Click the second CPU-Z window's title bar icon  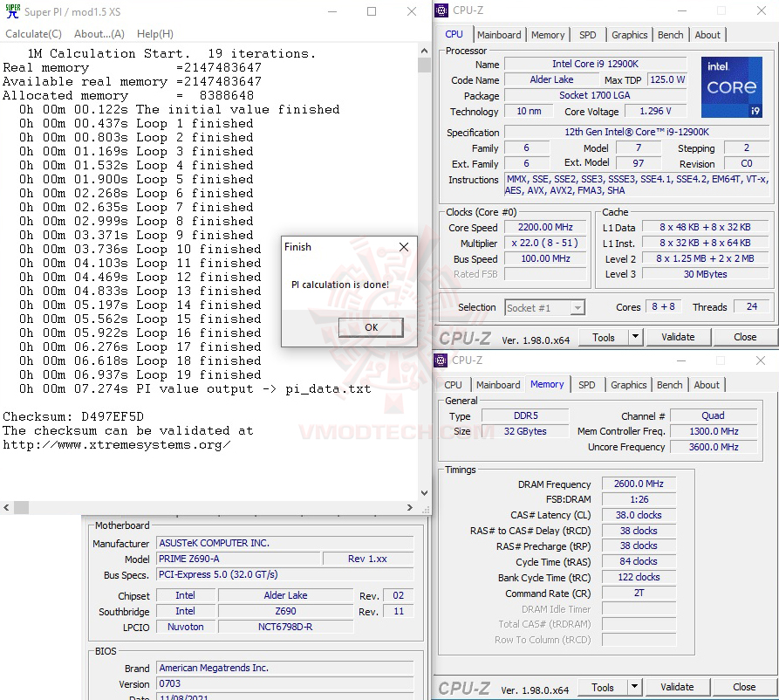pos(441,360)
